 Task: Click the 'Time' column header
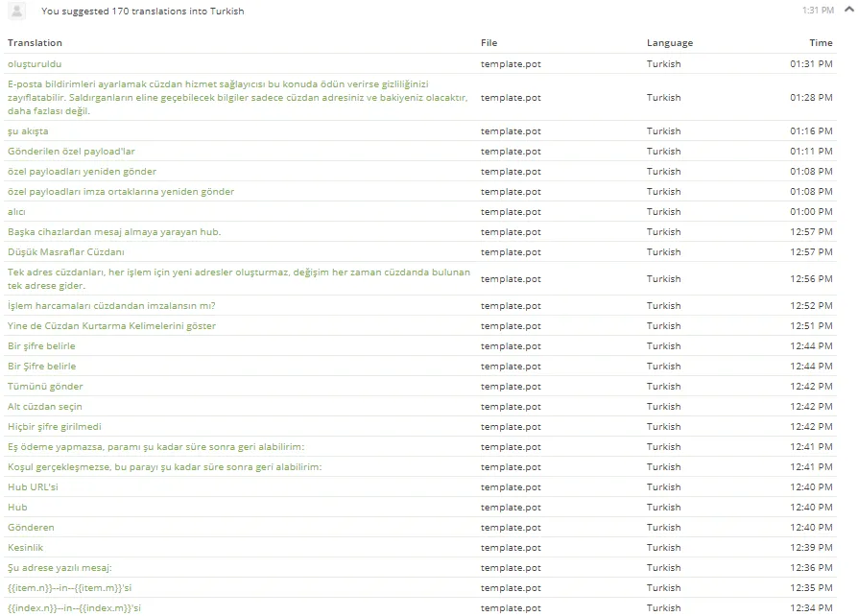(822, 43)
